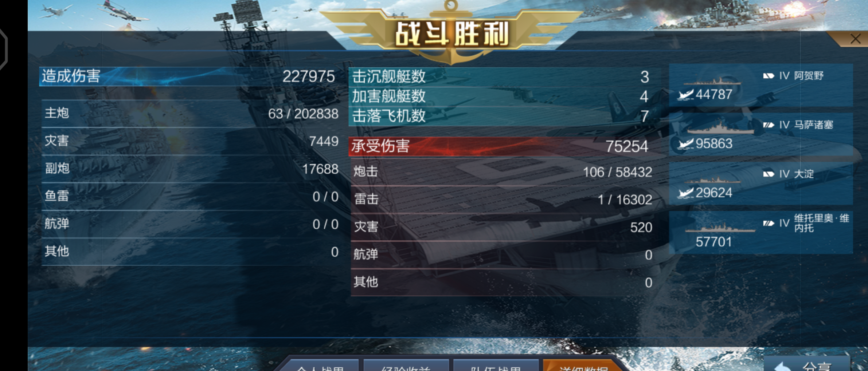
Task: Select the 详细数据 tab
Action: tap(583, 365)
